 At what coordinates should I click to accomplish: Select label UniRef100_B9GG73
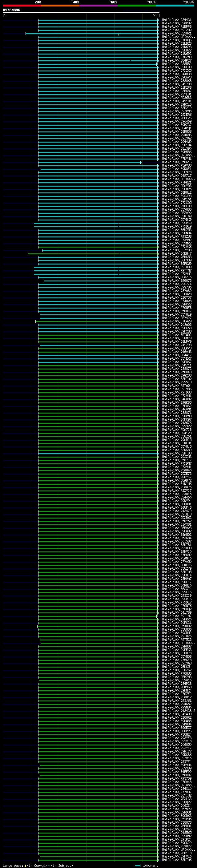(176, 281)
